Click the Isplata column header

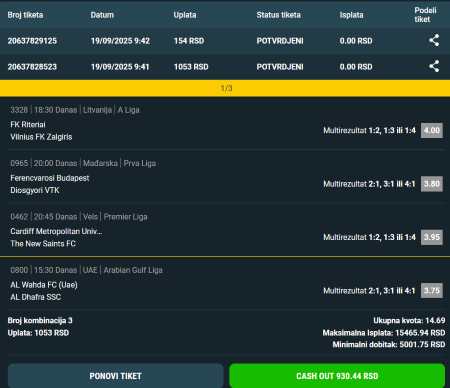pyautogui.click(x=351, y=15)
